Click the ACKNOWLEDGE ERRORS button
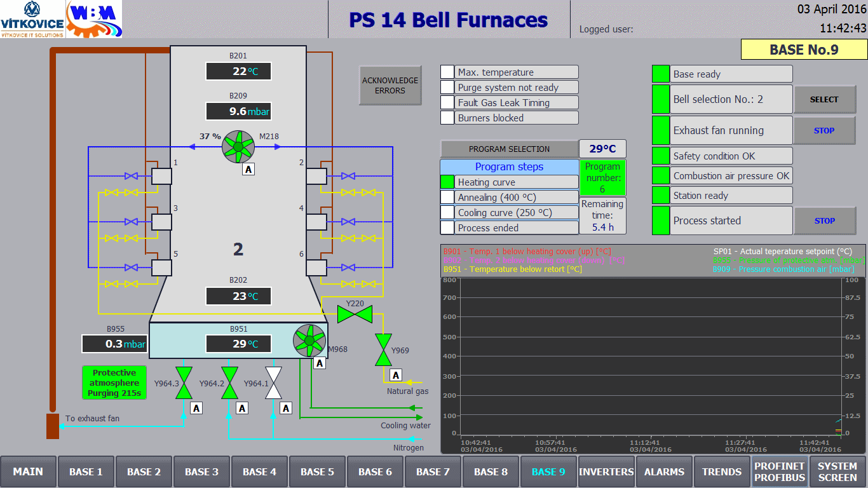This screenshot has width=868, height=488. [390, 86]
